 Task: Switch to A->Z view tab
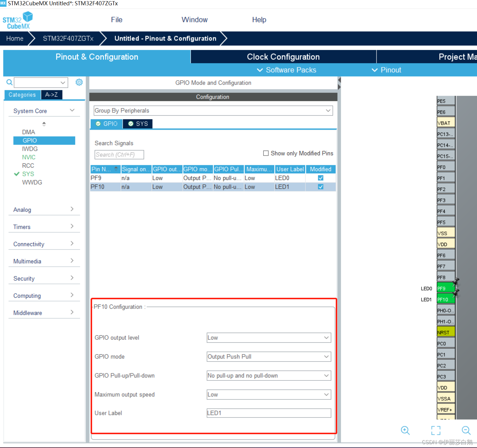[x=51, y=95]
